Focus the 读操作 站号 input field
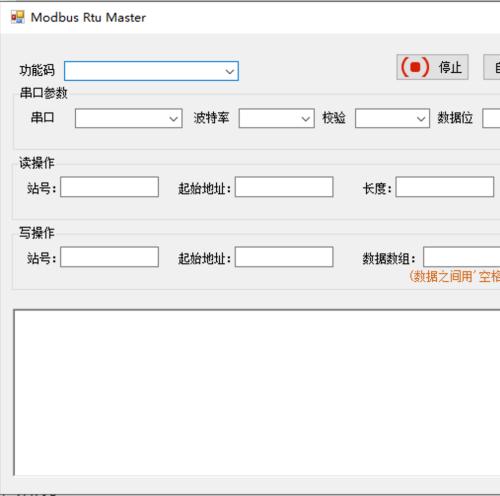Image resolution: width=500 pixels, height=496 pixels. [109, 187]
